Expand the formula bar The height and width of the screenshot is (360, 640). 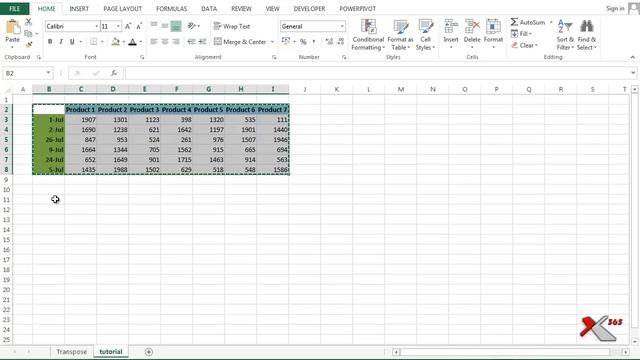click(633, 73)
